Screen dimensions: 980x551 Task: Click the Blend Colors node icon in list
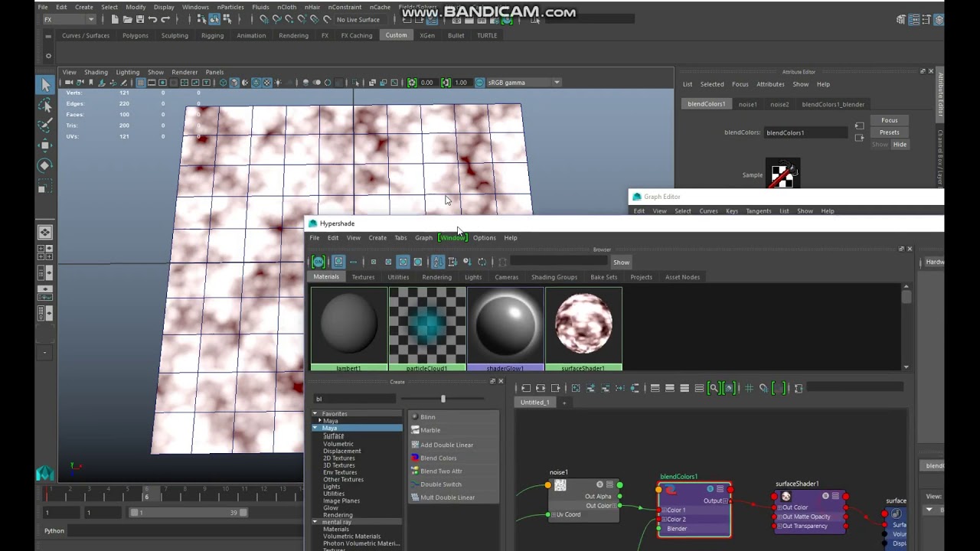(415, 458)
